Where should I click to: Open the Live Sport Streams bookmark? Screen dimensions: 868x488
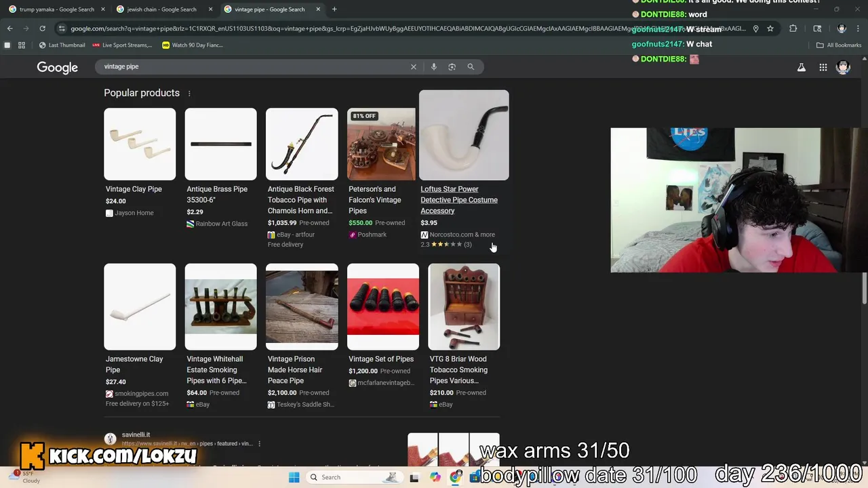click(x=122, y=45)
